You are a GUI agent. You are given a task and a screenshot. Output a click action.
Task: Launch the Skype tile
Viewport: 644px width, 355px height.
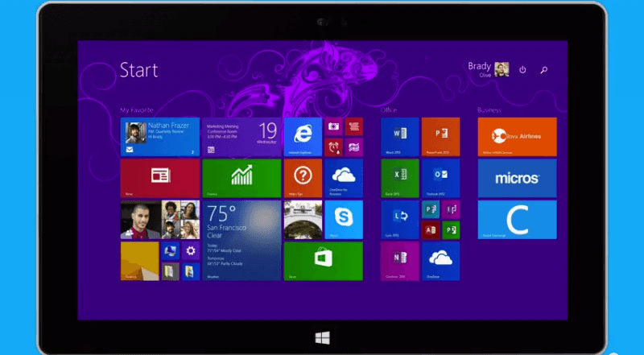pos(344,220)
